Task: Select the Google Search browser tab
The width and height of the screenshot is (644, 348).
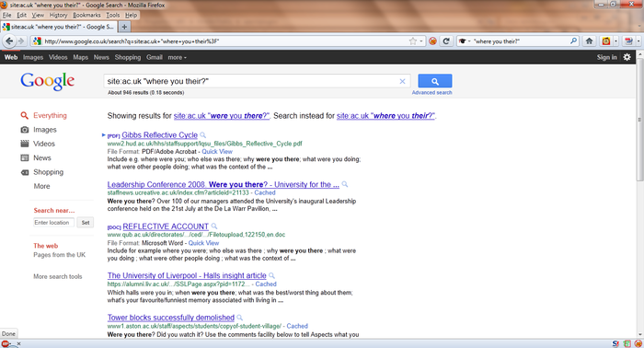Action: 58,27
